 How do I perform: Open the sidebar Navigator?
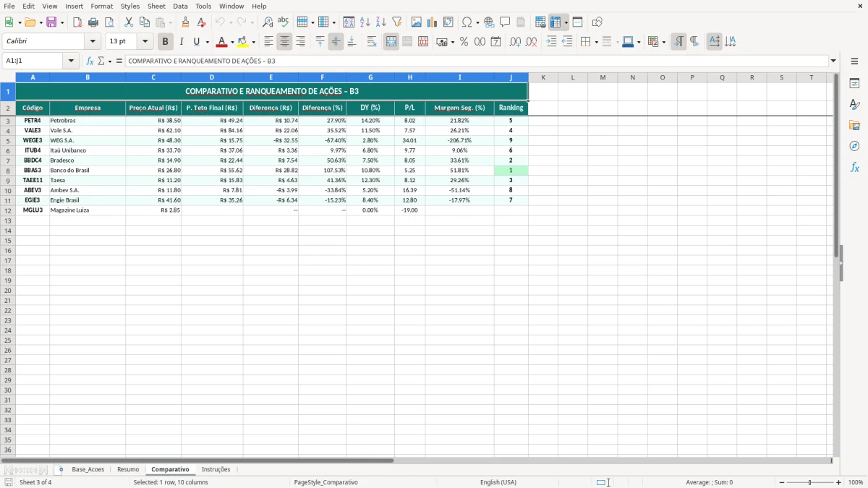(x=854, y=146)
